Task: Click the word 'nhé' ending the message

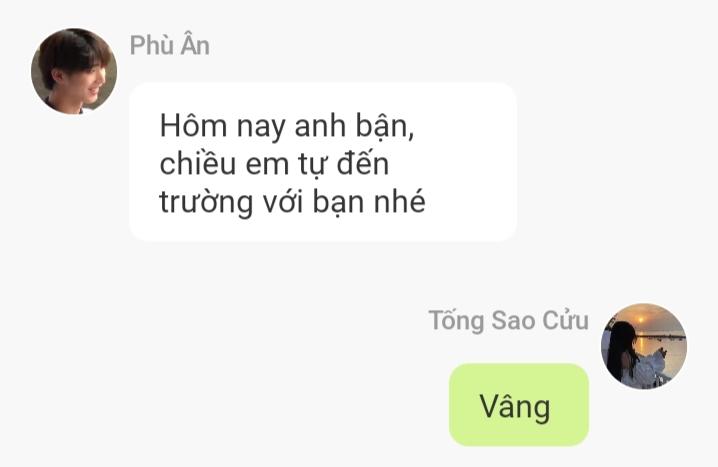Action: point(400,201)
